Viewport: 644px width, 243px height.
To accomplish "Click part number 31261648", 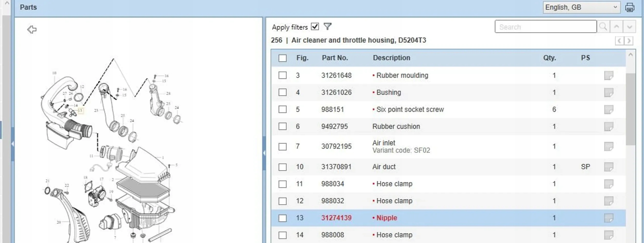I will pyautogui.click(x=336, y=76).
